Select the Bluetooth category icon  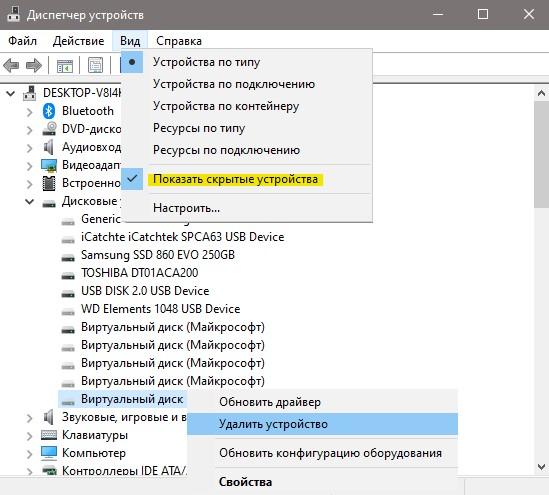49,111
